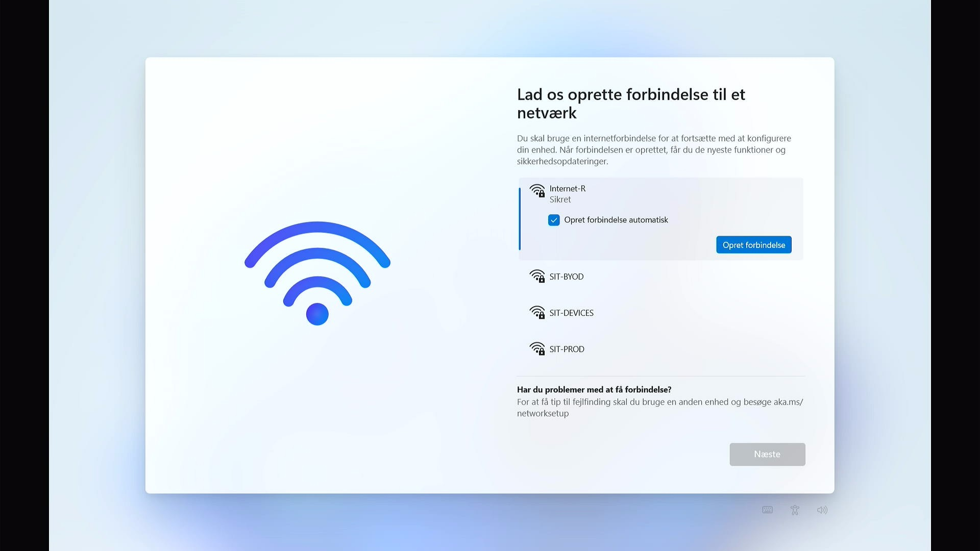This screenshot has height=551, width=980.
Task: Click the SIT-PROD Wi-Fi signal icon
Action: coord(537,348)
